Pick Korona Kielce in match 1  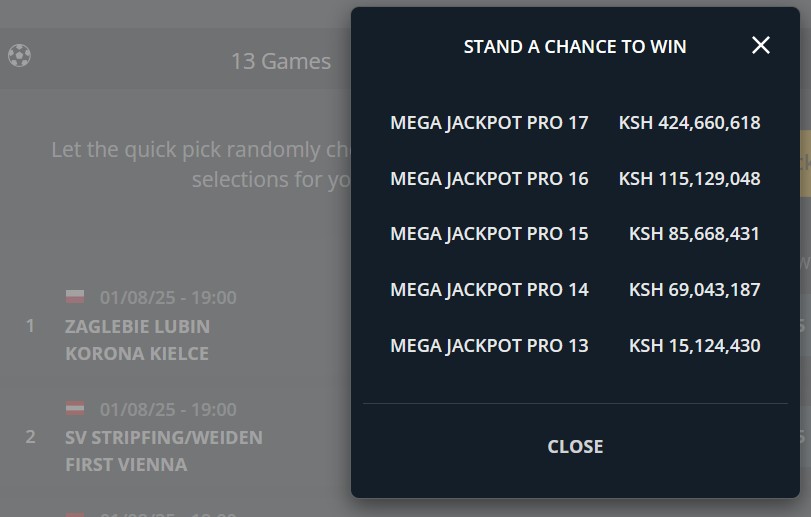click(x=137, y=353)
